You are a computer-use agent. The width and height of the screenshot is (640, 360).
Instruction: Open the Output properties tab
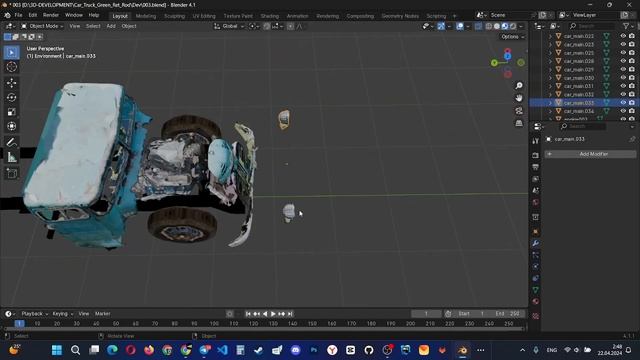[536, 167]
